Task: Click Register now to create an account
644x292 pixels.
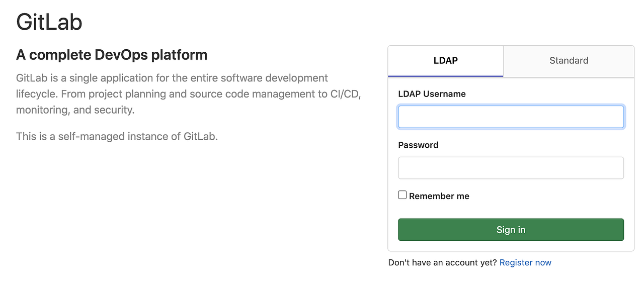Action: (x=525, y=262)
